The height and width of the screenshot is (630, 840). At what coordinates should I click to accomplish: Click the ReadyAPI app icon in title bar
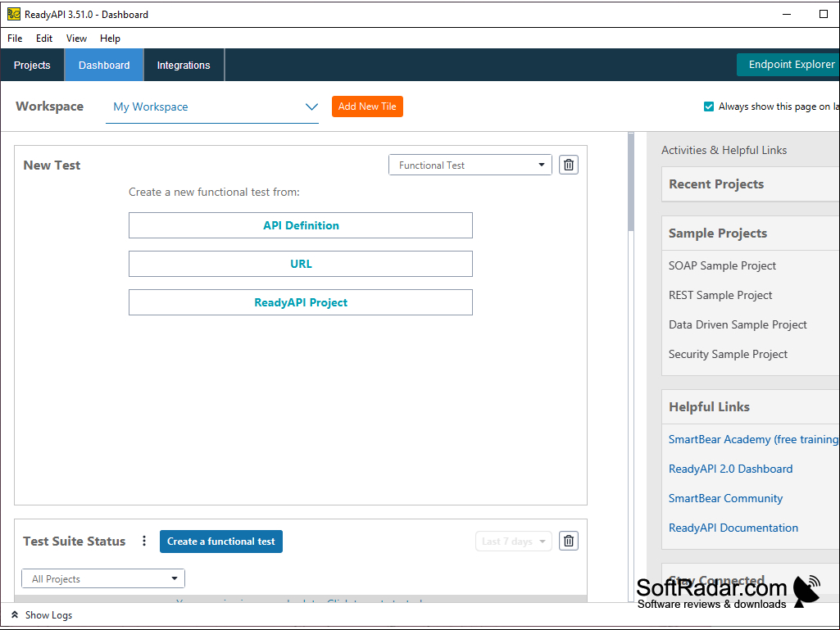[13, 14]
